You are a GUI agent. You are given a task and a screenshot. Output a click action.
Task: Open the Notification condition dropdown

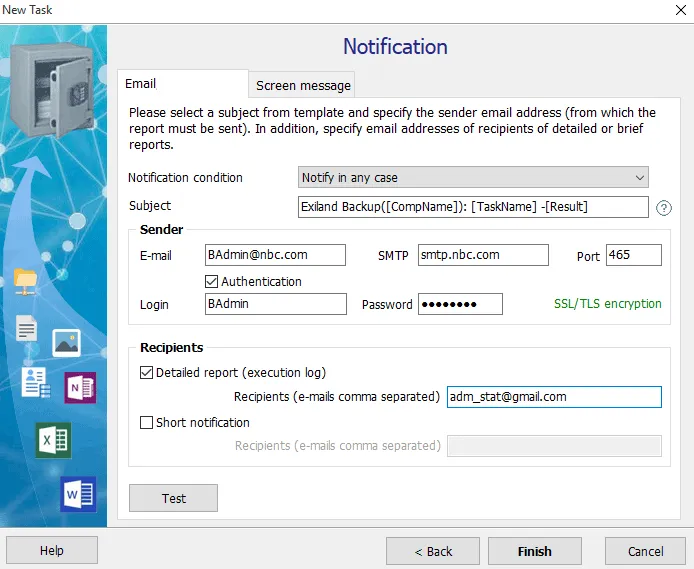click(x=473, y=177)
